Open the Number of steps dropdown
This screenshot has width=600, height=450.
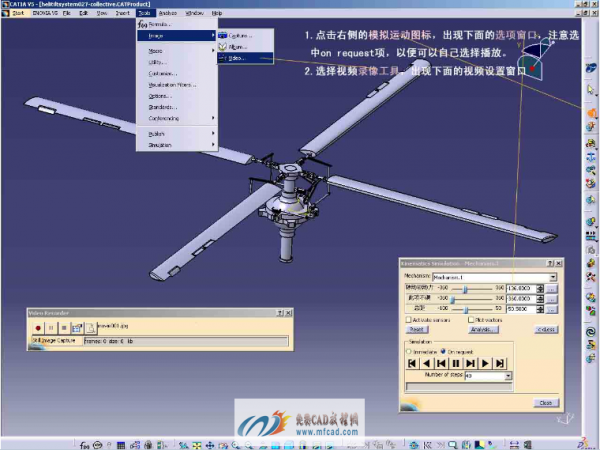pos(508,376)
